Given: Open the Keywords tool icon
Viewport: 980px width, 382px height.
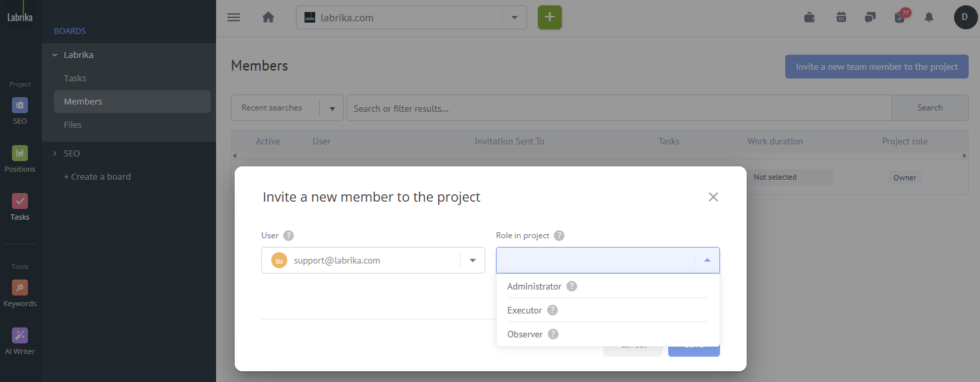Looking at the screenshot, I should coord(20,288).
